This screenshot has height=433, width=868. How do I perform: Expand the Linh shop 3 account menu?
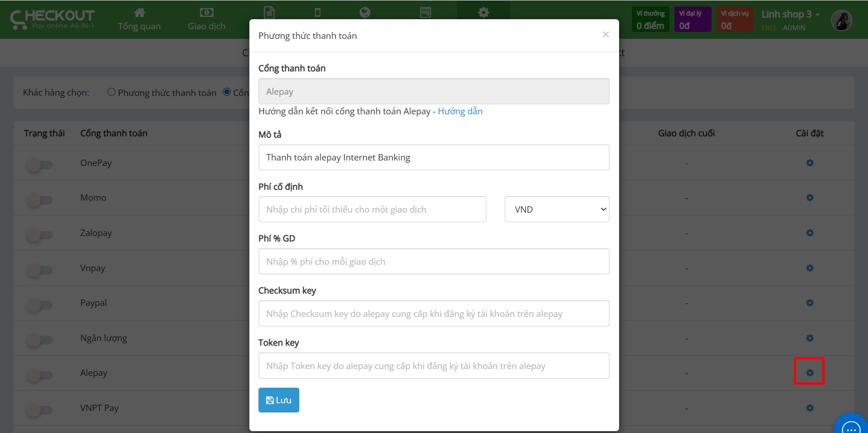point(790,14)
